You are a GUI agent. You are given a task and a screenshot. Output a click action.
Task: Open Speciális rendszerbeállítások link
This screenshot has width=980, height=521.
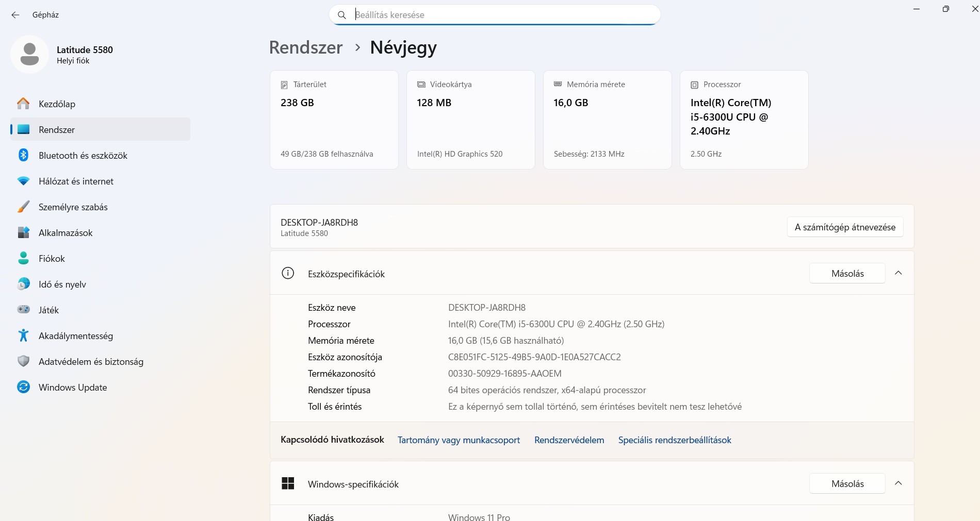tap(675, 440)
